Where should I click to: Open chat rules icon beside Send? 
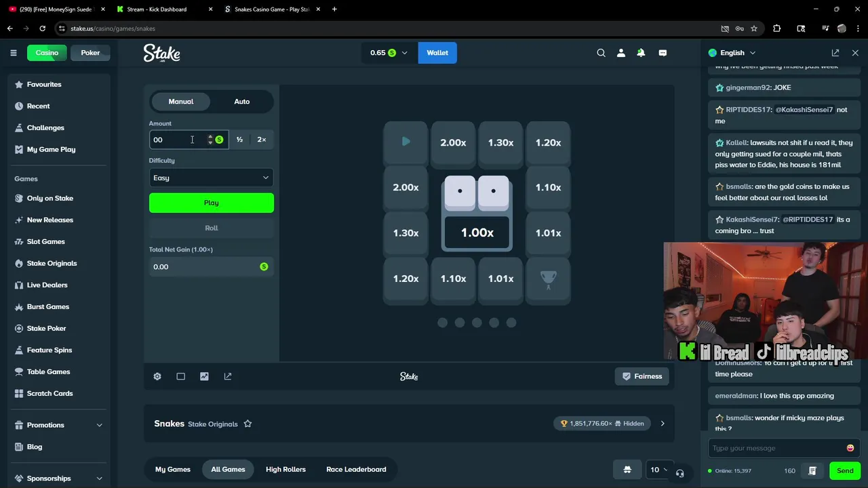point(812,470)
